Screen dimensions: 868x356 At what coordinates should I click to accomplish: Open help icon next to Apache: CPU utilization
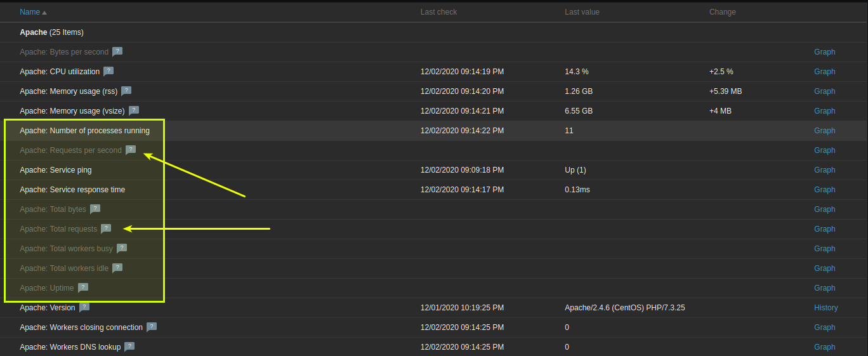pyautogui.click(x=109, y=71)
